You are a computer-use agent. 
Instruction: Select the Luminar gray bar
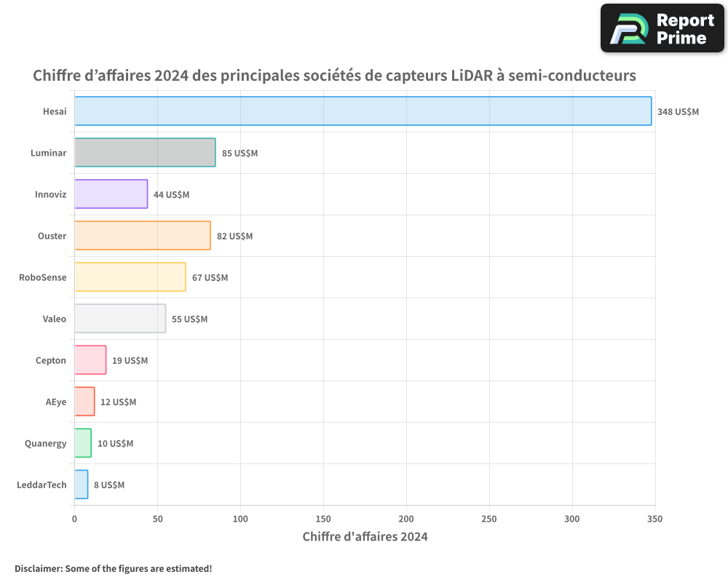tap(145, 153)
